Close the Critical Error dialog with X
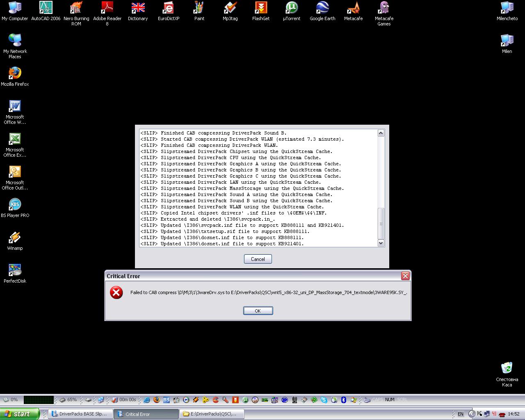 click(405, 276)
